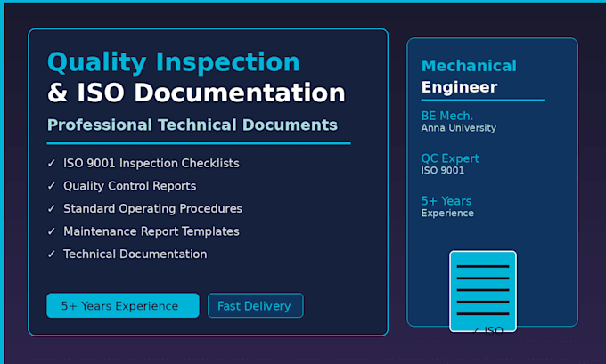Click 'Engineer' title in the side card

coord(459,87)
